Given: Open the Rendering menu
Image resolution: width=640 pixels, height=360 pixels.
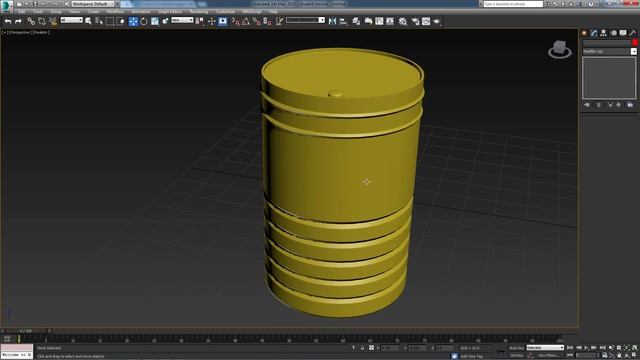Looking at the screenshot, I should (x=199, y=11).
